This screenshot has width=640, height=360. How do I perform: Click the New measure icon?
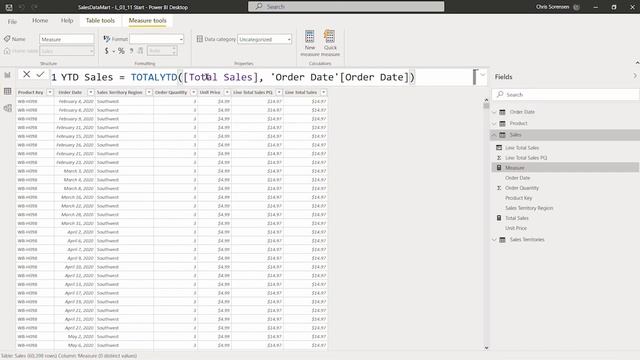[309, 37]
